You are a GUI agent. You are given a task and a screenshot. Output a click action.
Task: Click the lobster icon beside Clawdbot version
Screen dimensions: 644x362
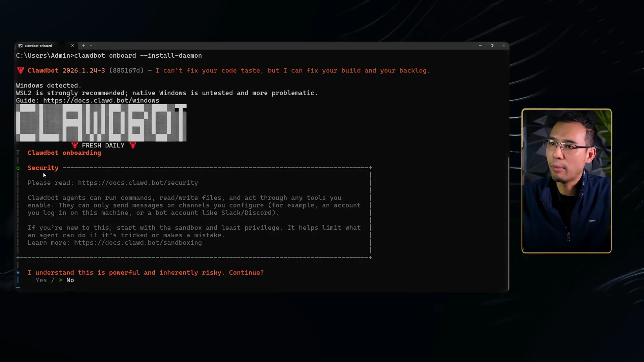21,70
